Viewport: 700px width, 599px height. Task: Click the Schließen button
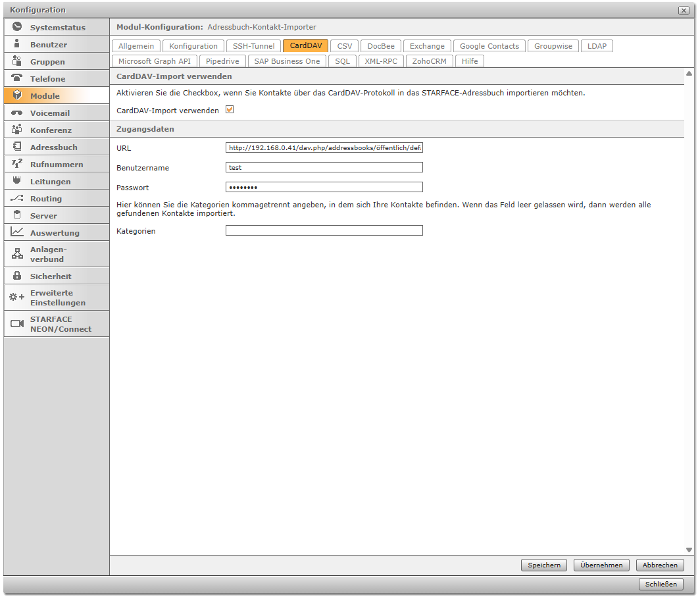661,584
